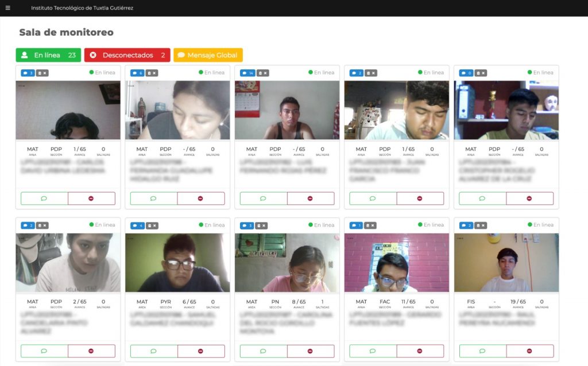
Task: Show the Desconectados 2 students
Action: click(127, 55)
